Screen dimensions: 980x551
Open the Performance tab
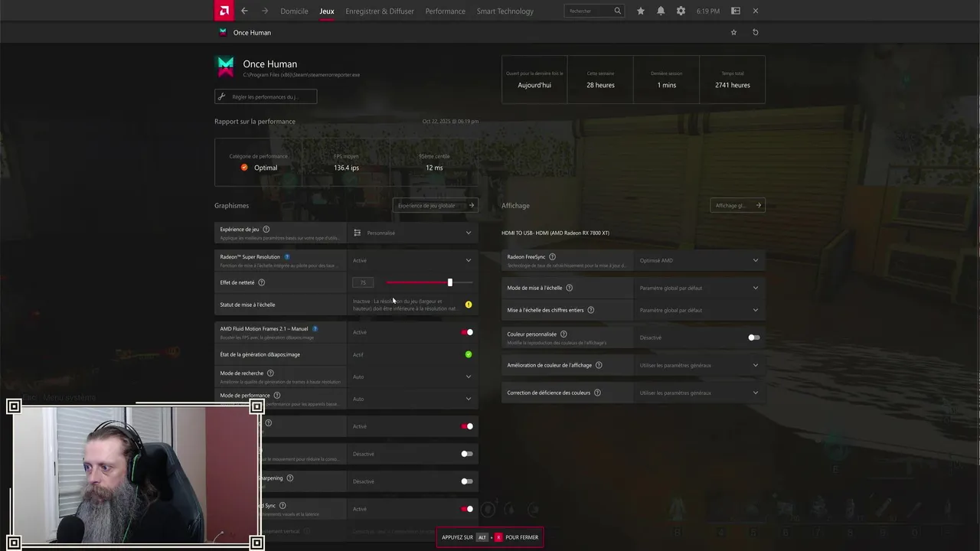click(445, 11)
